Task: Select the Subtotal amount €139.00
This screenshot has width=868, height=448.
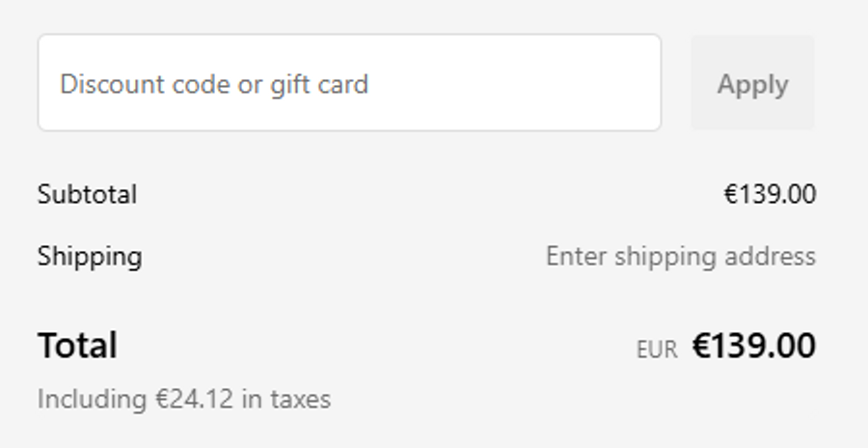Action: [x=770, y=194]
